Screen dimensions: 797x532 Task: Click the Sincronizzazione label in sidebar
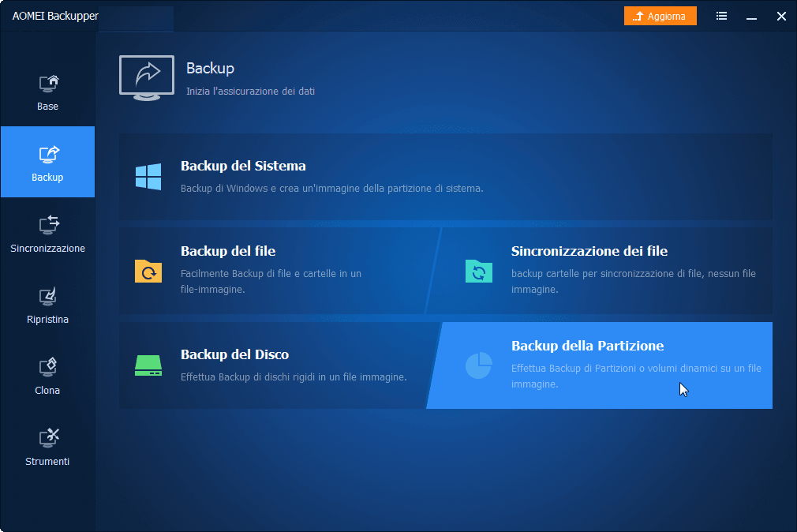click(48, 248)
